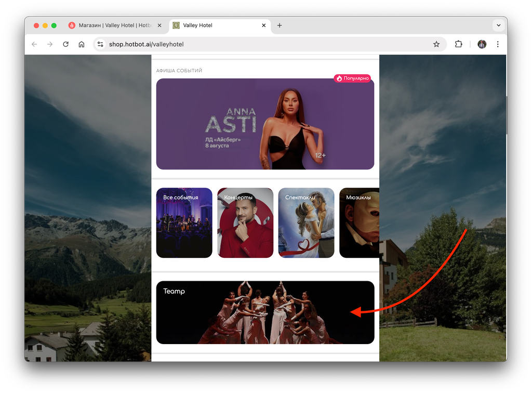Switch to the Магазин | Valley Hotel tab

coord(115,25)
